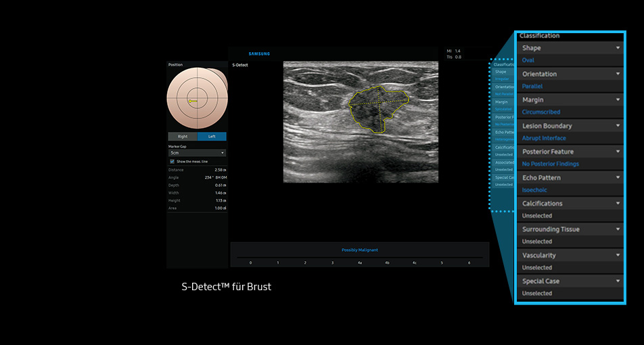
Task: Select BI-RADS score 3 on scale
Action: (332, 262)
